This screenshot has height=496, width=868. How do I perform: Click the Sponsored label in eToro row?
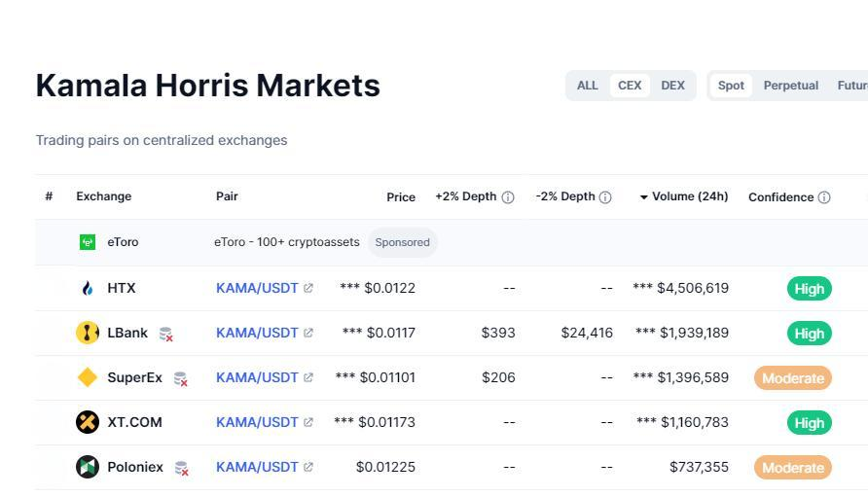pos(402,242)
